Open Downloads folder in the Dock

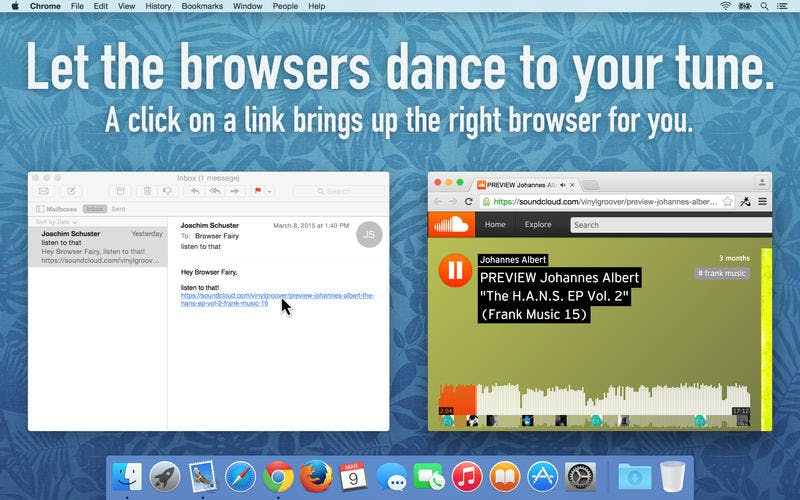(x=635, y=477)
